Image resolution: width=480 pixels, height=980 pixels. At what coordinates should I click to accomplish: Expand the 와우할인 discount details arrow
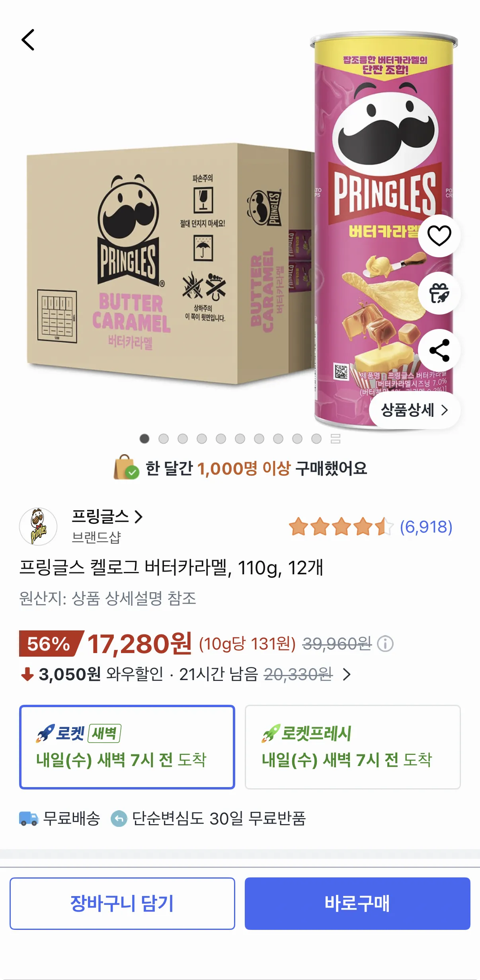[x=347, y=674]
